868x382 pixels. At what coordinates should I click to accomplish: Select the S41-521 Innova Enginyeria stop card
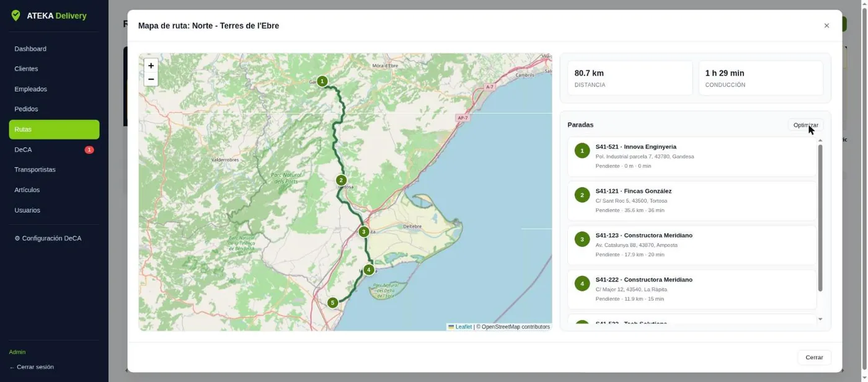pos(692,157)
